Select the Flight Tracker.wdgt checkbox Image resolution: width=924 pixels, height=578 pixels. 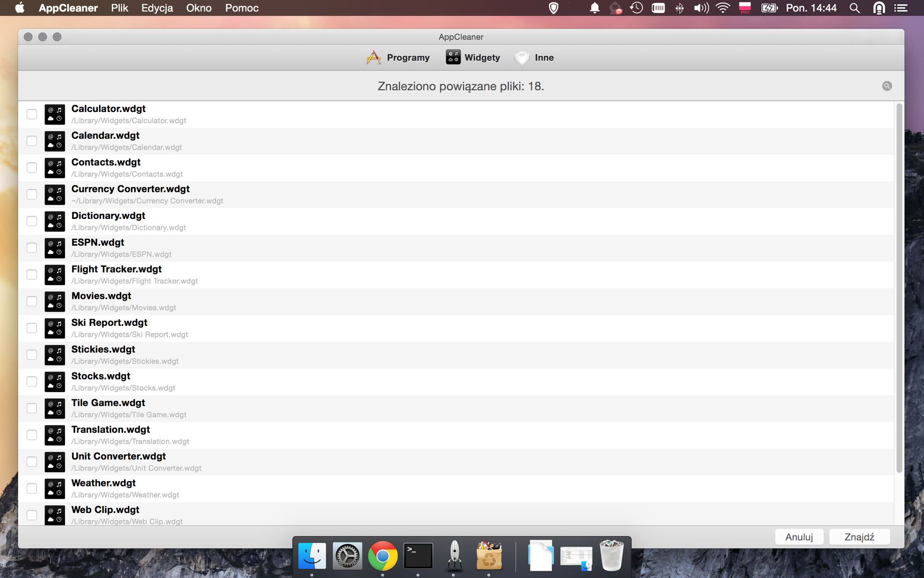pyautogui.click(x=32, y=274)
